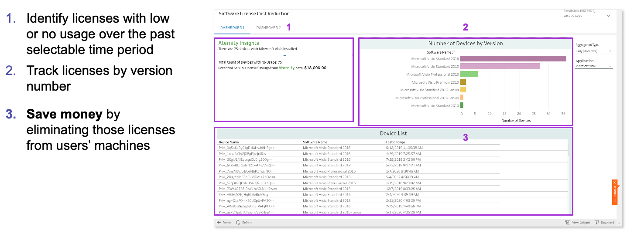Click the 7/25/2019 3:42:00 PM cell
The width and height of the screenshot is (644, 237).
click(x=403, y=159)
